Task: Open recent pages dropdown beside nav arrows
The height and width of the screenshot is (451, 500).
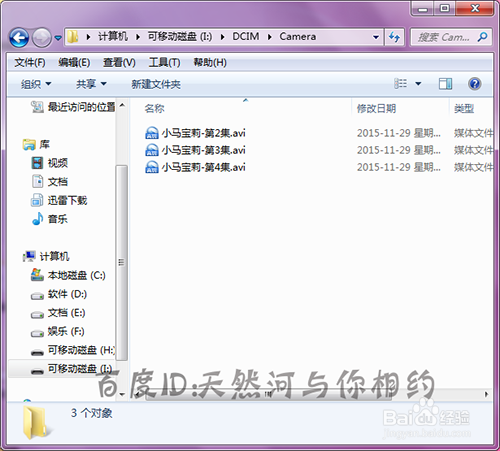Action: [x=58, y=38]
